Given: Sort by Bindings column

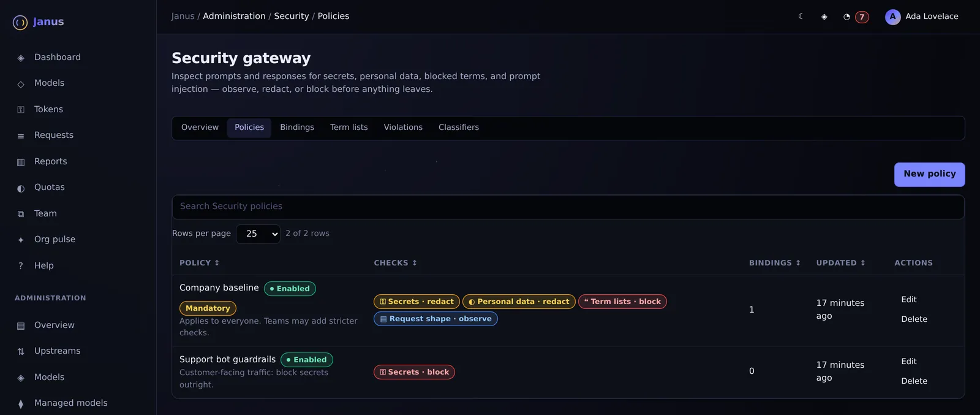Looking at the screenshot, I should 775,263.
